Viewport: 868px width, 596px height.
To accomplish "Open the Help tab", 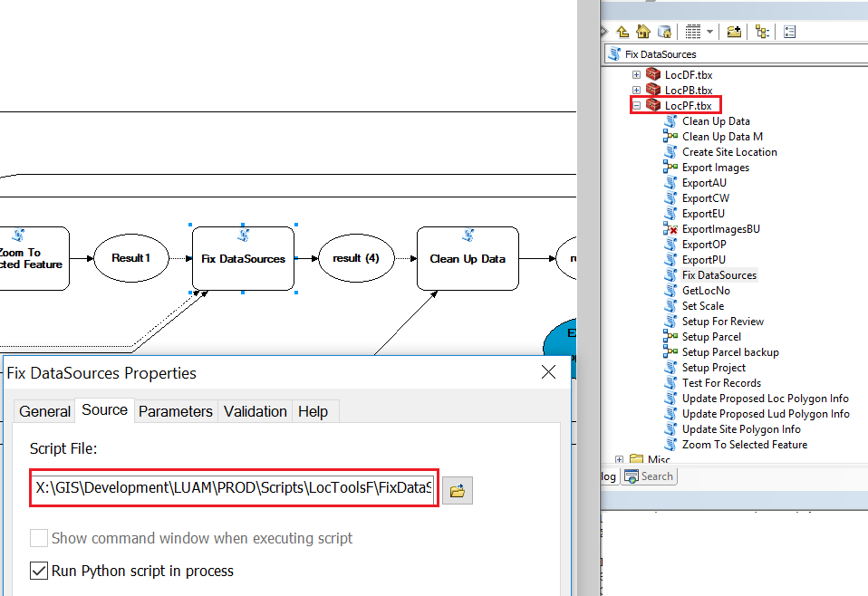I will coord(313,412).
